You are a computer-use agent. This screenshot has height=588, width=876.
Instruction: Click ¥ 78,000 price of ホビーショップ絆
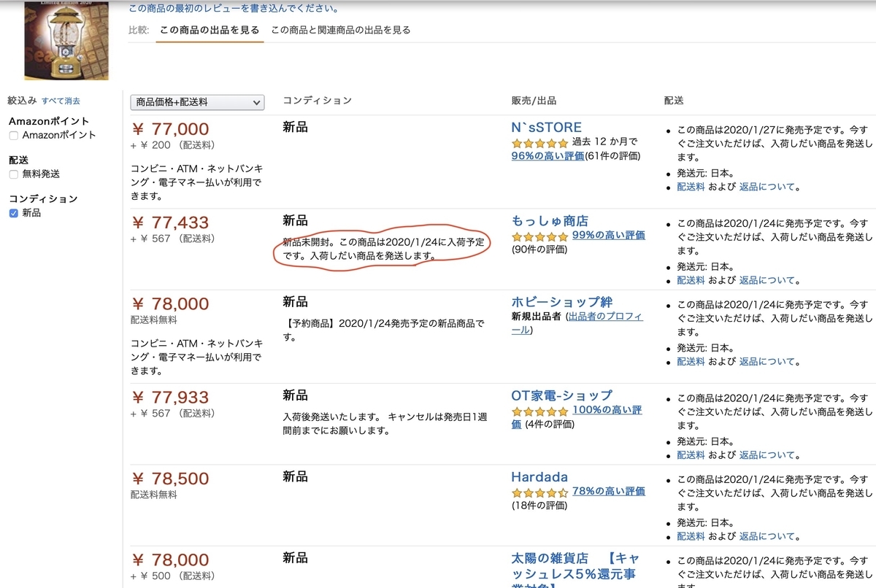pos(170,304)
